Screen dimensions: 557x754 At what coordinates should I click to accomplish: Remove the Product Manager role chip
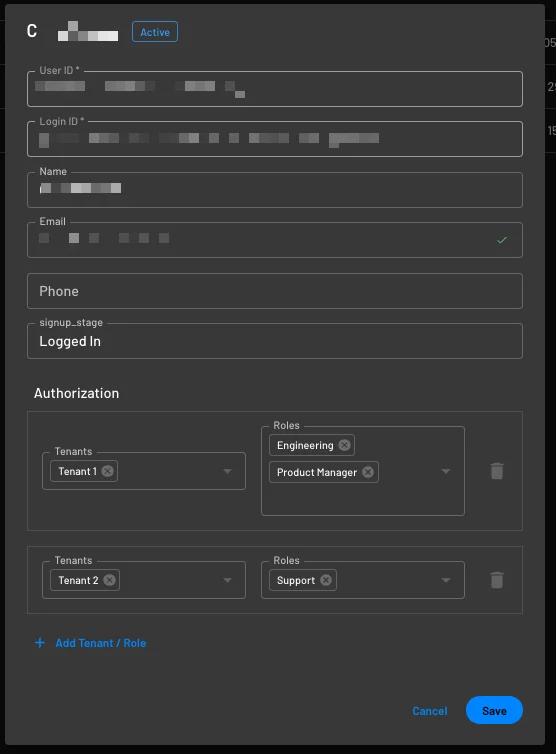pyautogui.click(x=368, y=472)
